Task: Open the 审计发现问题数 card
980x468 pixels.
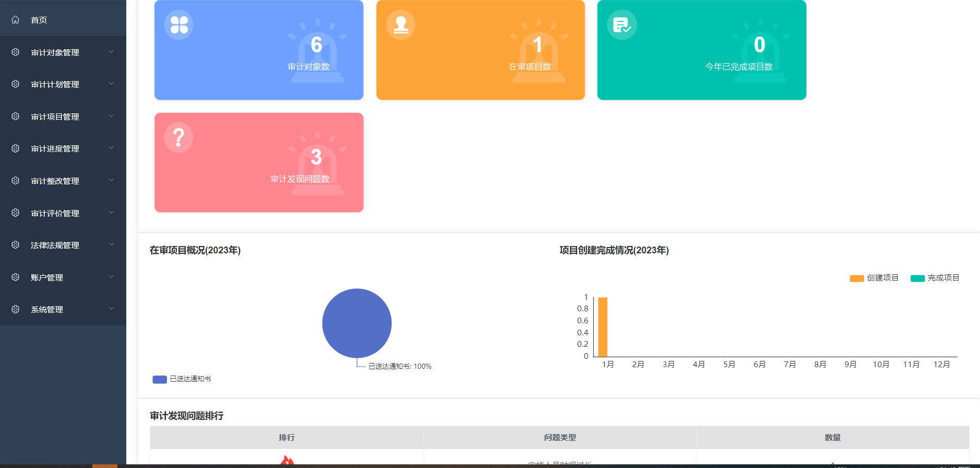Action: 259,162
